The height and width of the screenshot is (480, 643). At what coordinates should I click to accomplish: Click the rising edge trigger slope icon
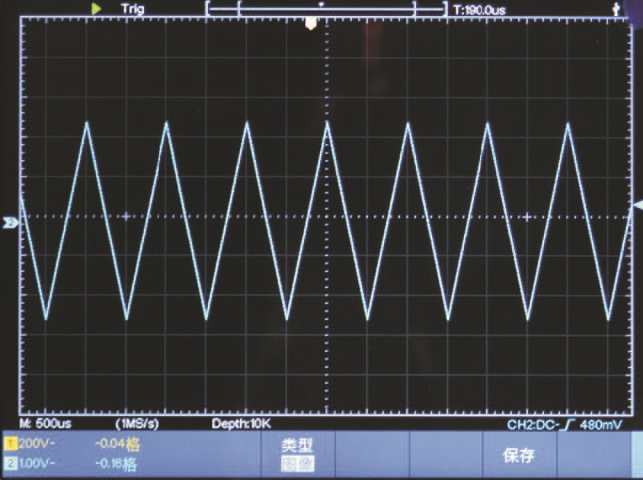click(x=566, y=425)
